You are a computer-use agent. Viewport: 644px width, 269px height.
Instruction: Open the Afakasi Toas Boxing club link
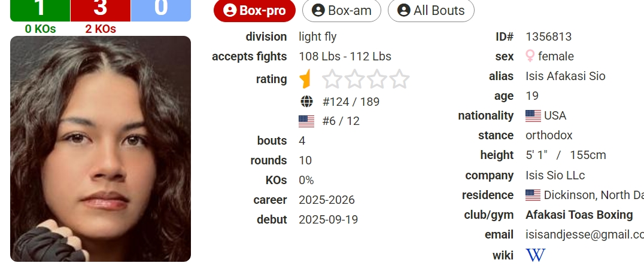[579, 215]
